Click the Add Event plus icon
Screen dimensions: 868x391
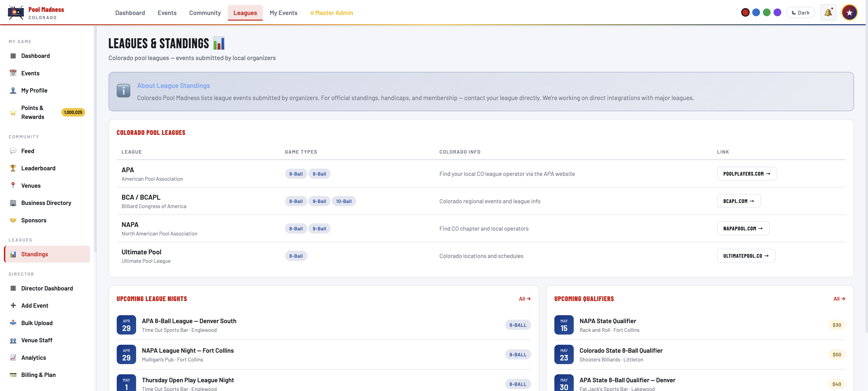[13, 305]
